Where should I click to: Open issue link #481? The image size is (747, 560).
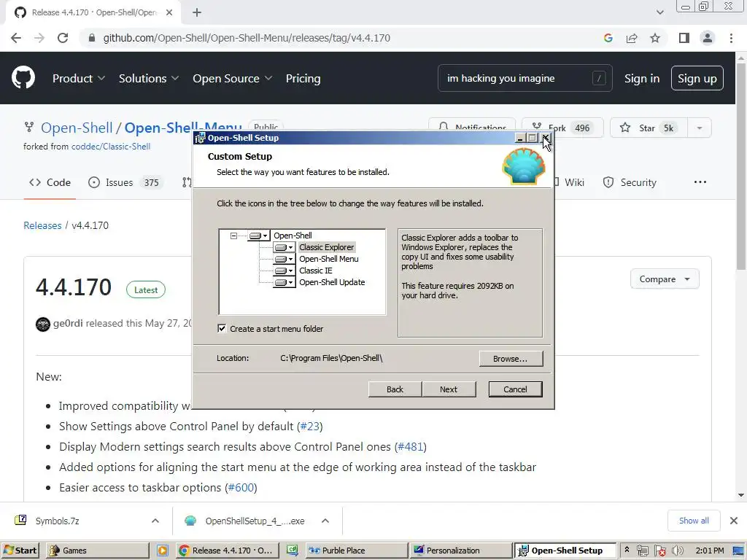pos(411,447)
